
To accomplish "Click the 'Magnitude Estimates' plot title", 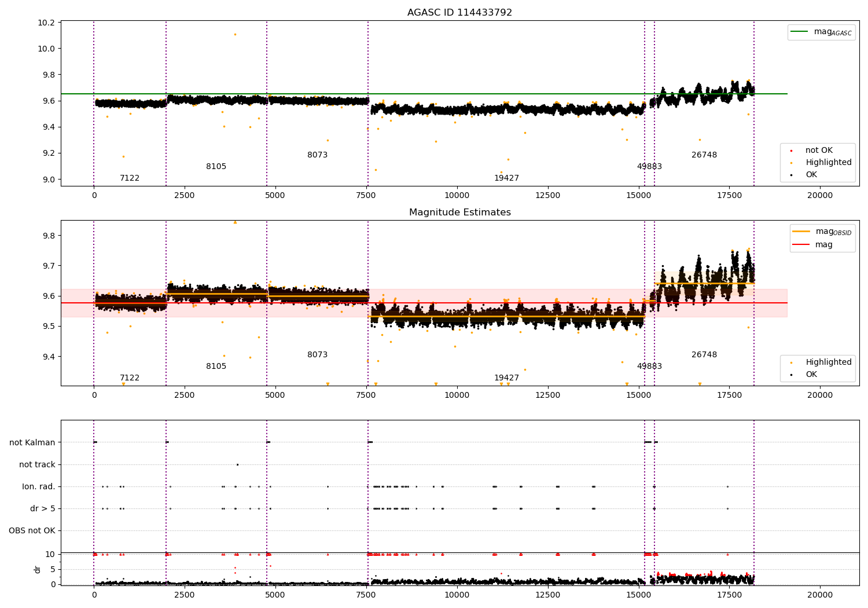I will pyautogui.click(x=459, y=213).
